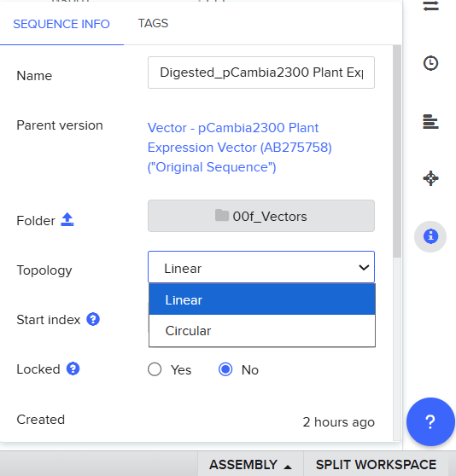Choose Linear in the Topology list
This screenshot has height=476, width=456.
262,299
